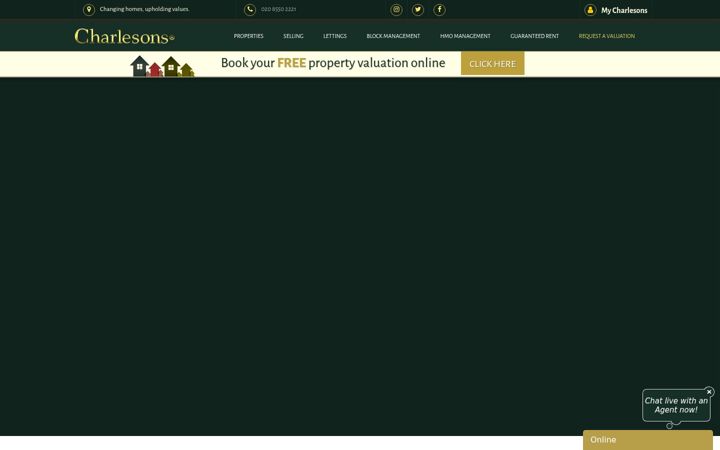Click 'Book your FREE property valuation online' text
The width and height of the screenshot is (720, 450).
(333, 63)
